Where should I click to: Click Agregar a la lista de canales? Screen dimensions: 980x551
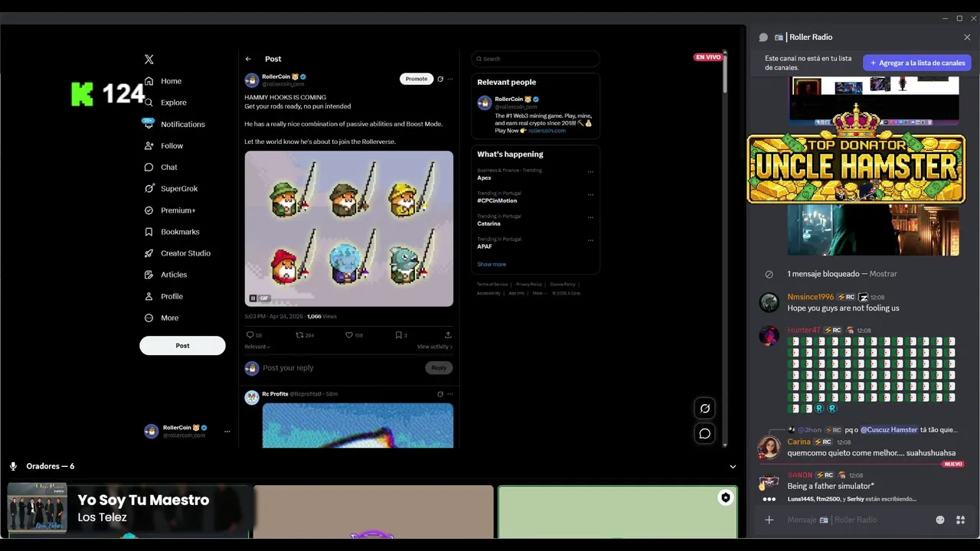(x=917, y=63)
